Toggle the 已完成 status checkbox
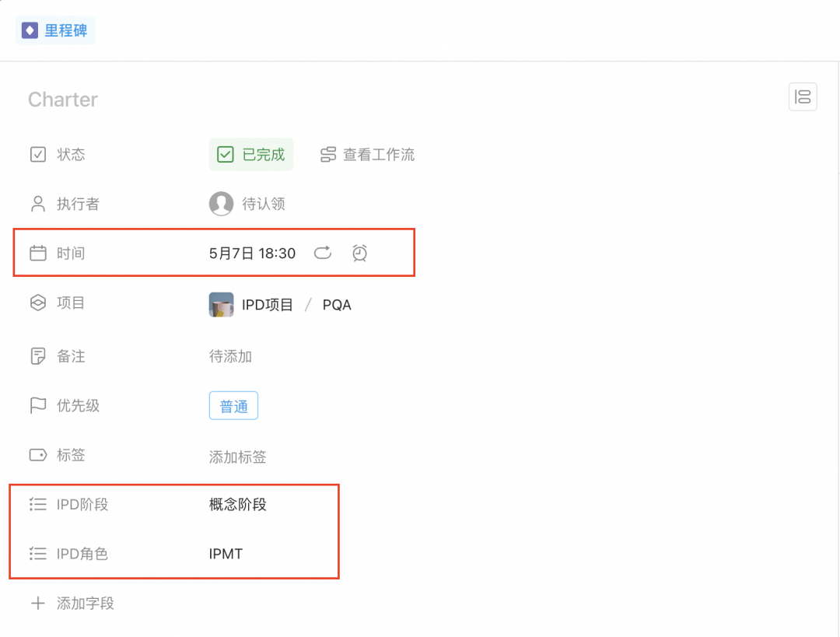The image size is (840, 637). [x=226, y=155]
